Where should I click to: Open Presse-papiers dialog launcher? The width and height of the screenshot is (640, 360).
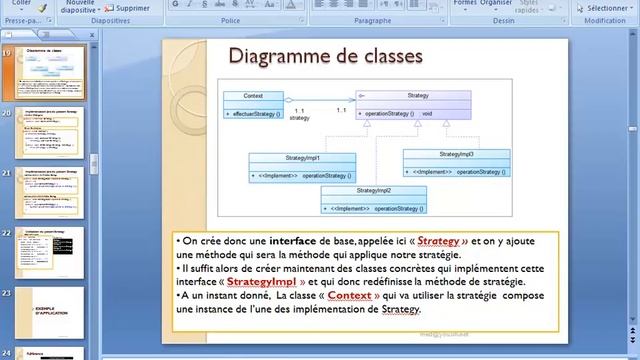click(49, 20)
